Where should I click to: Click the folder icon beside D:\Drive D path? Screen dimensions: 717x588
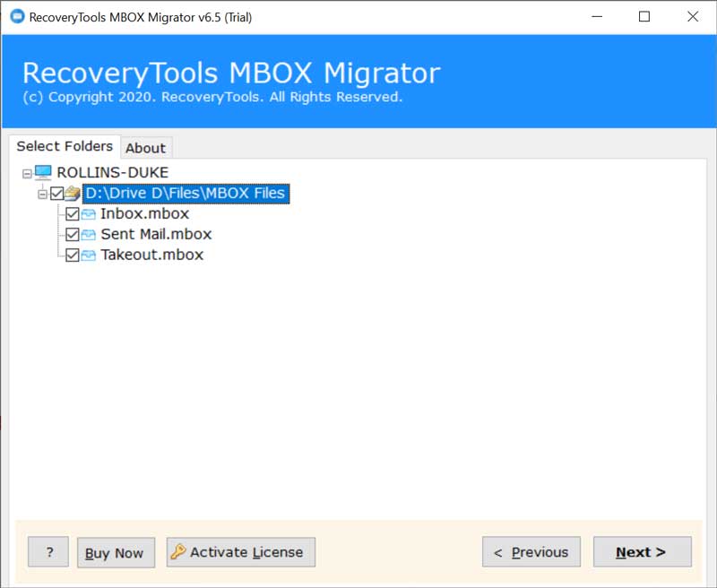[73, 194]
